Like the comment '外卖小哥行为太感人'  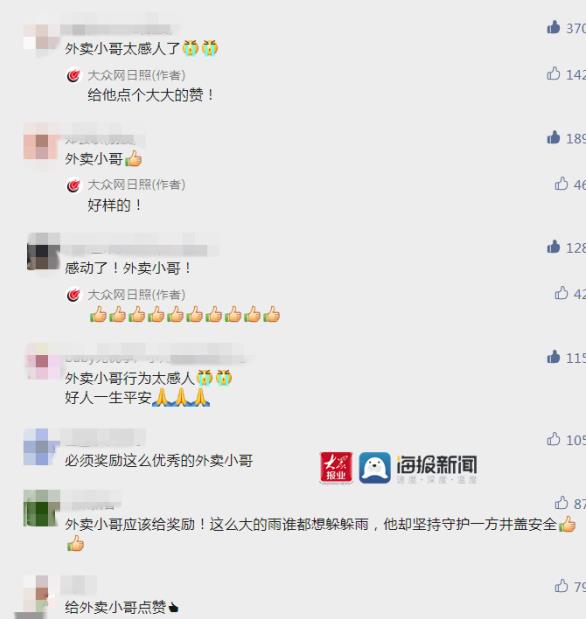[x=554, y=357]
